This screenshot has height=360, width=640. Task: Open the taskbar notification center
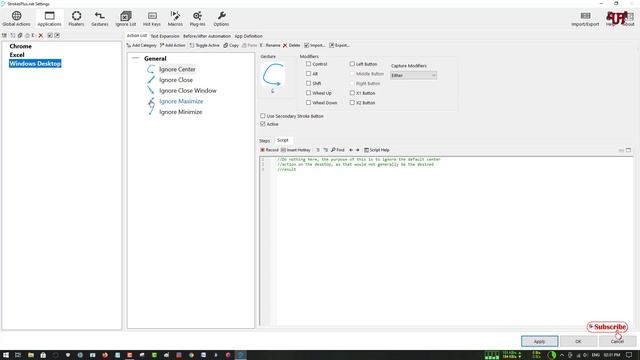tap(629, 355)
